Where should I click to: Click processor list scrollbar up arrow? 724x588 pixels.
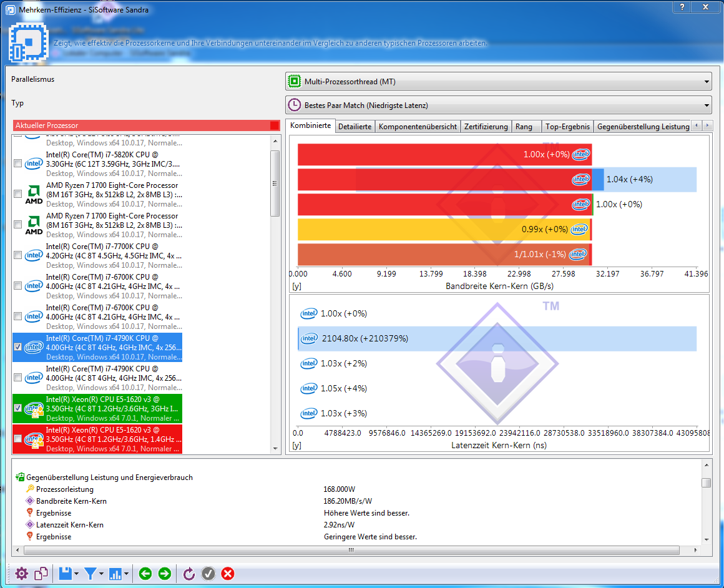click(275, 141)
